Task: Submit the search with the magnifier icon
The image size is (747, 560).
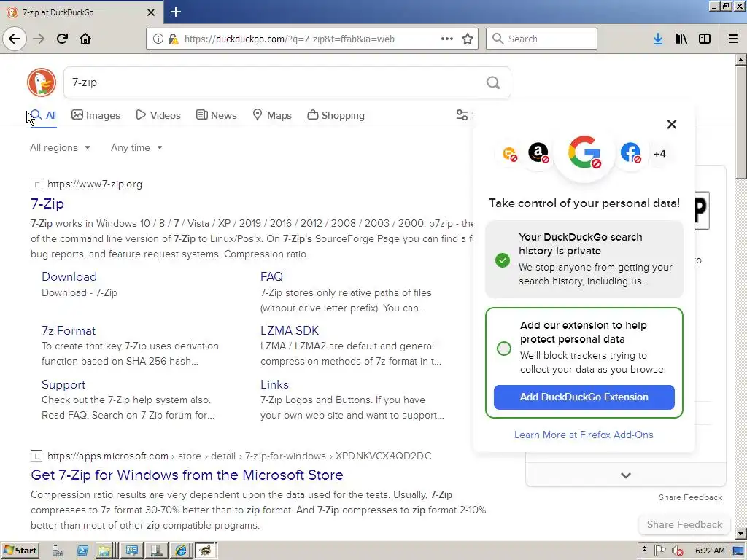Action: pos(493,83)
